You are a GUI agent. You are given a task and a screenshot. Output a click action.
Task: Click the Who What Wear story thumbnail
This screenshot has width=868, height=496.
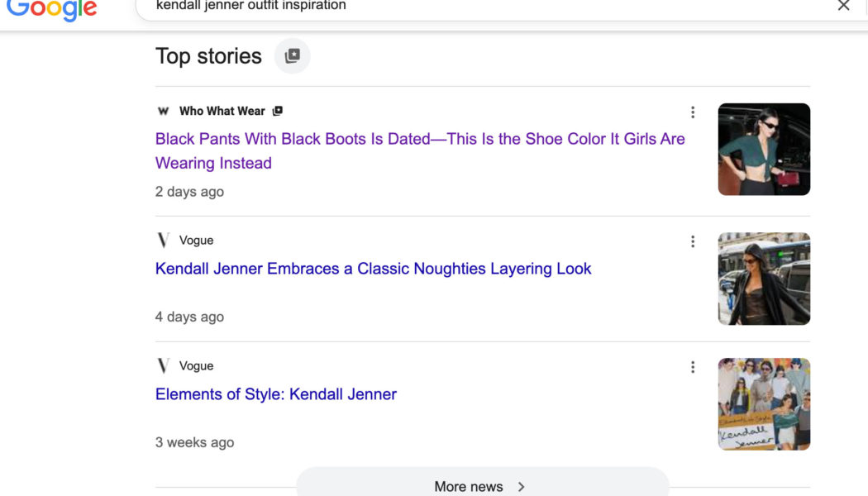(x=763, y=149)
